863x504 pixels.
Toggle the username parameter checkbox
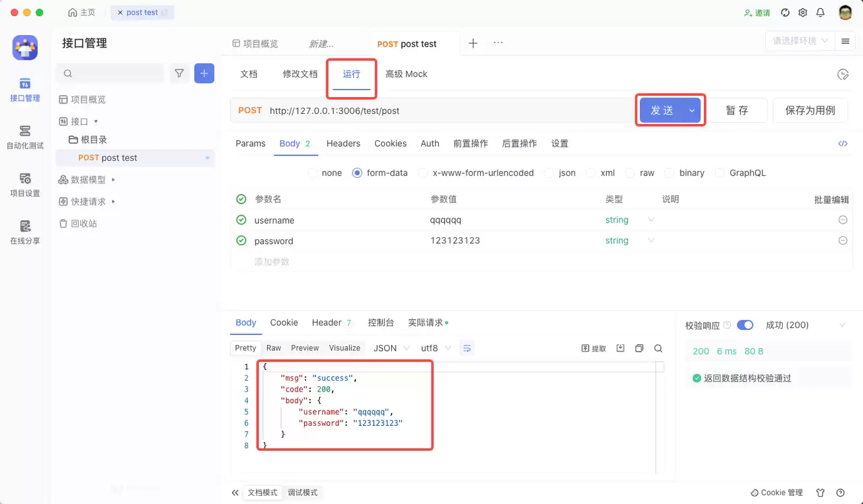click(x=241, y=220)
